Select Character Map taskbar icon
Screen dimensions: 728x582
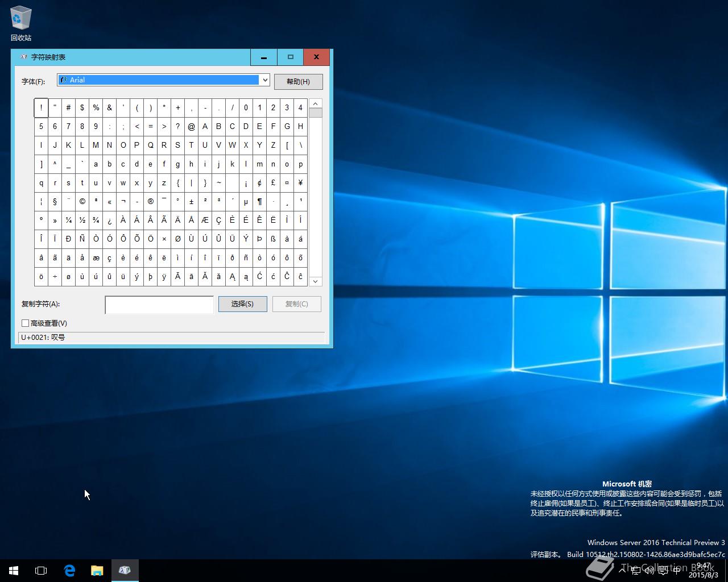(x=125, y=570)
